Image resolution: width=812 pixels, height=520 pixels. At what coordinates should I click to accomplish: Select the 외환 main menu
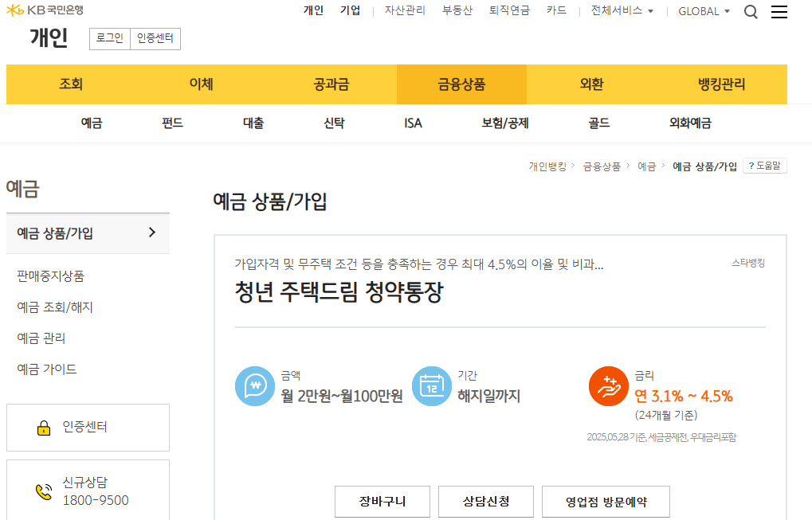coord(591,84)
